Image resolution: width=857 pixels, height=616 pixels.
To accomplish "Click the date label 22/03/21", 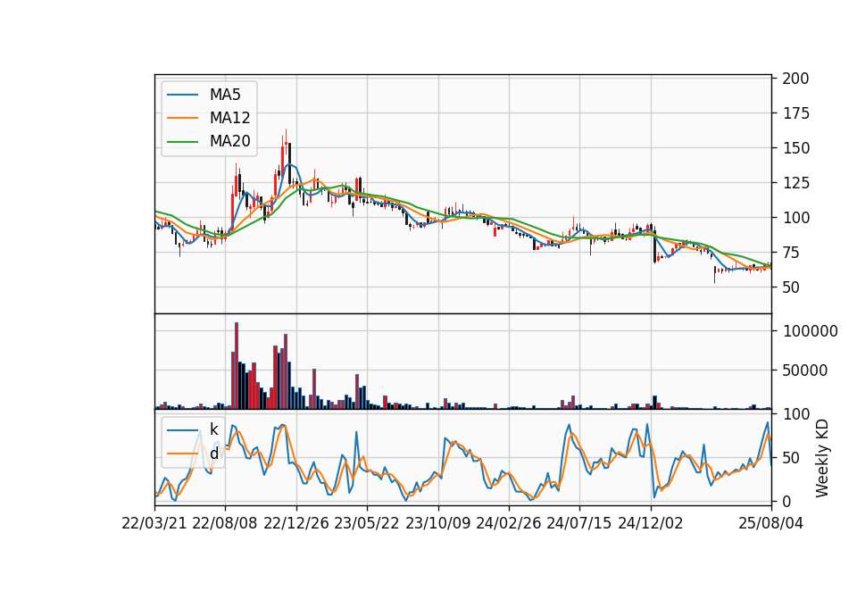I will click(154, 523).
